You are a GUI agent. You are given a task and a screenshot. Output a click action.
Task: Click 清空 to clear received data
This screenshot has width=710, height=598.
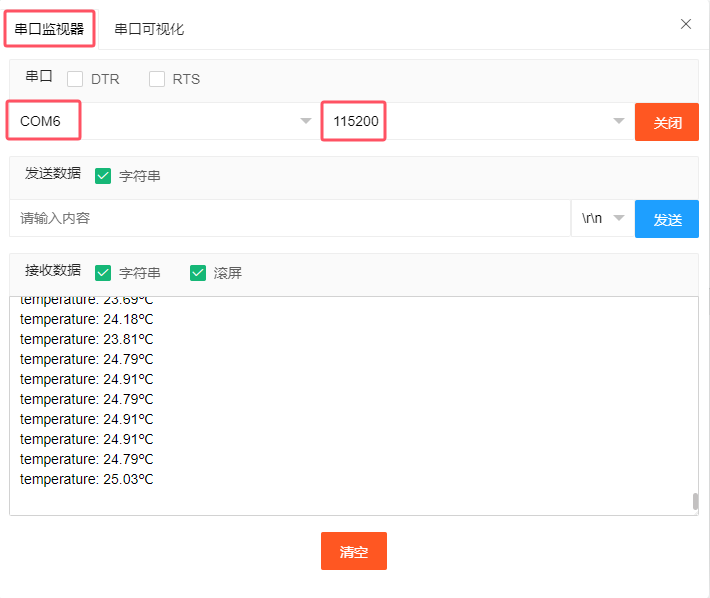pos(354,551)
